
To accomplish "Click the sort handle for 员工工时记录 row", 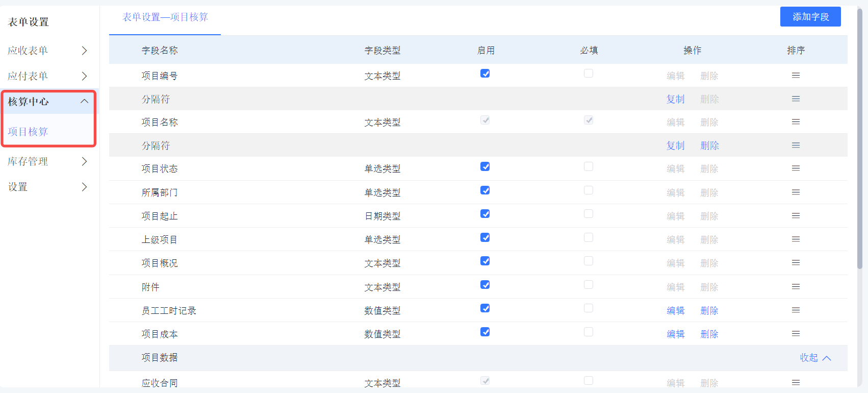I will point(796,310).
